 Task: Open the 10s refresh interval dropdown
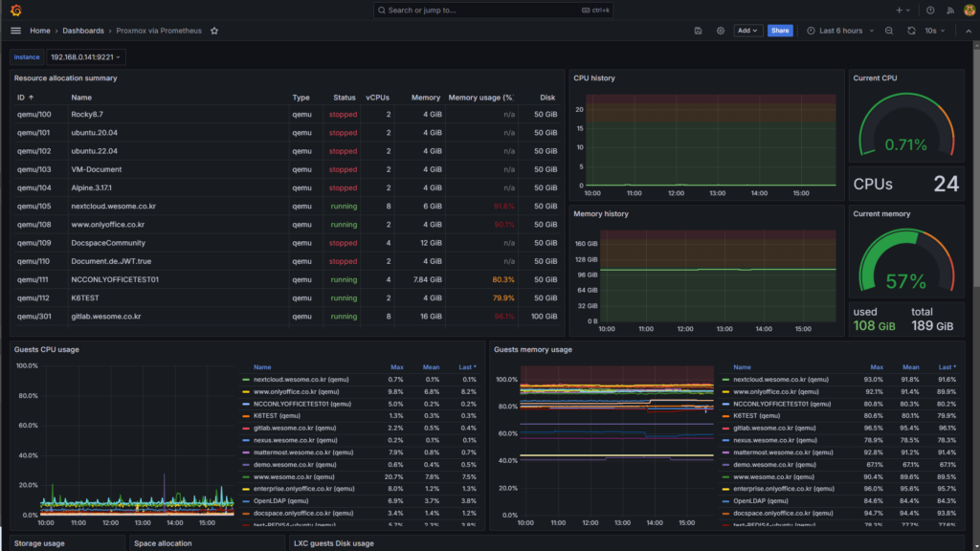[935, 31]
